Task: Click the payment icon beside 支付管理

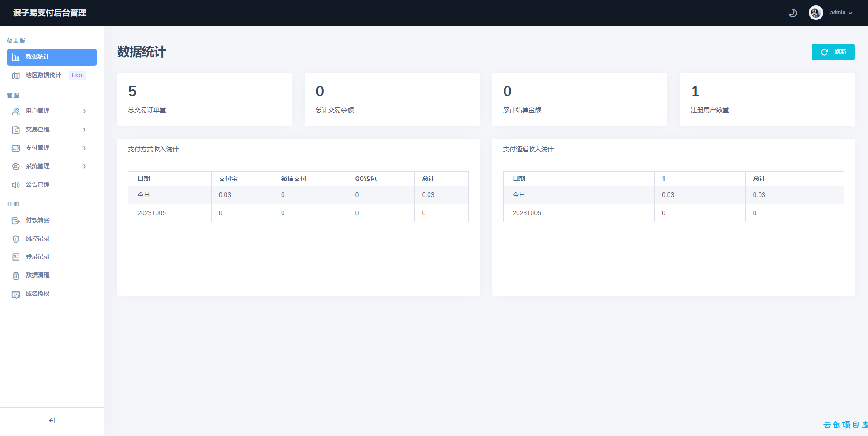Action: (16, 148)
